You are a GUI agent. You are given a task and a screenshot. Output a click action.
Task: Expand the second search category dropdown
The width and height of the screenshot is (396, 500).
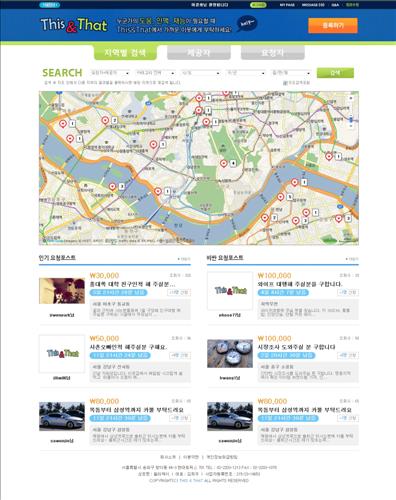pyautogui.click(x=155, y=73)
